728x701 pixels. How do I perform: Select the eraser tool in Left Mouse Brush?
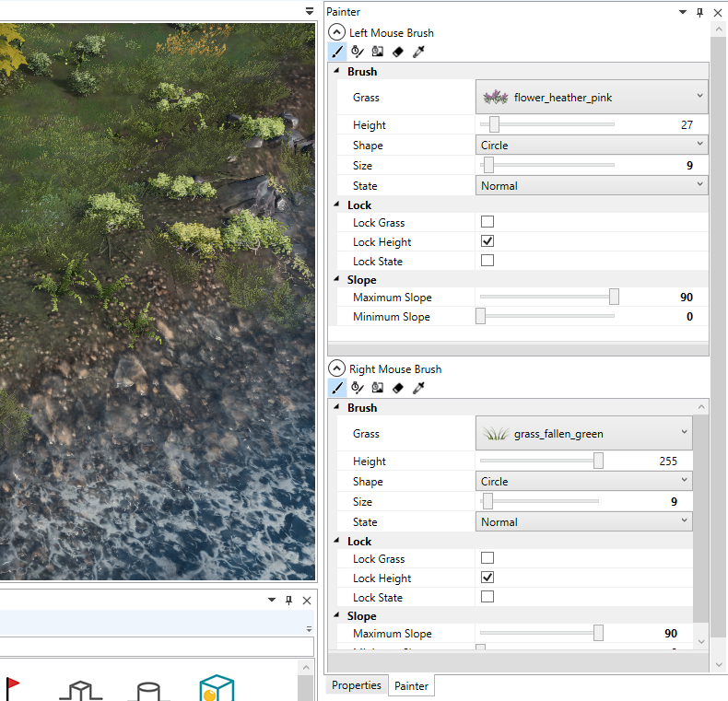click(x=398, y=52)
